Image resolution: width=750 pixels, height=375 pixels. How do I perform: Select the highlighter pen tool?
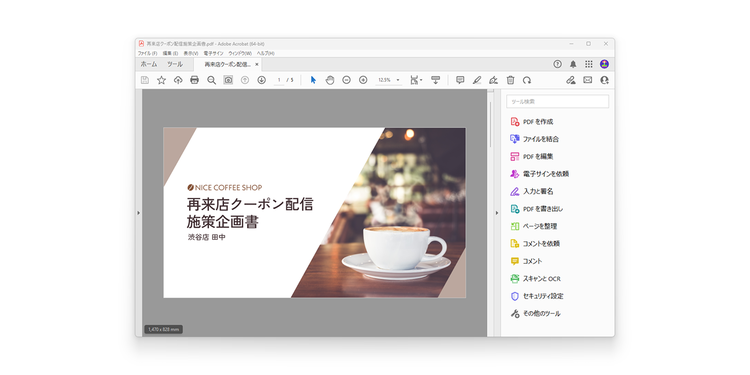point(477,80)
